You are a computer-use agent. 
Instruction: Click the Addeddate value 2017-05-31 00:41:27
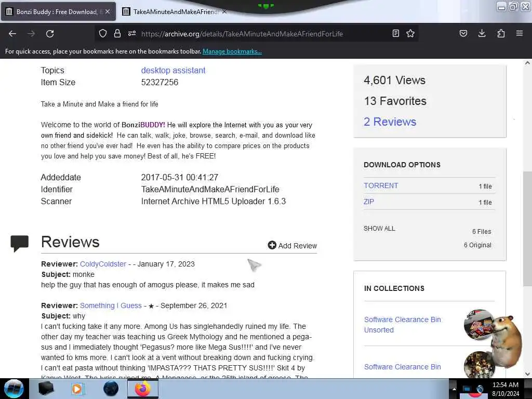180,177
